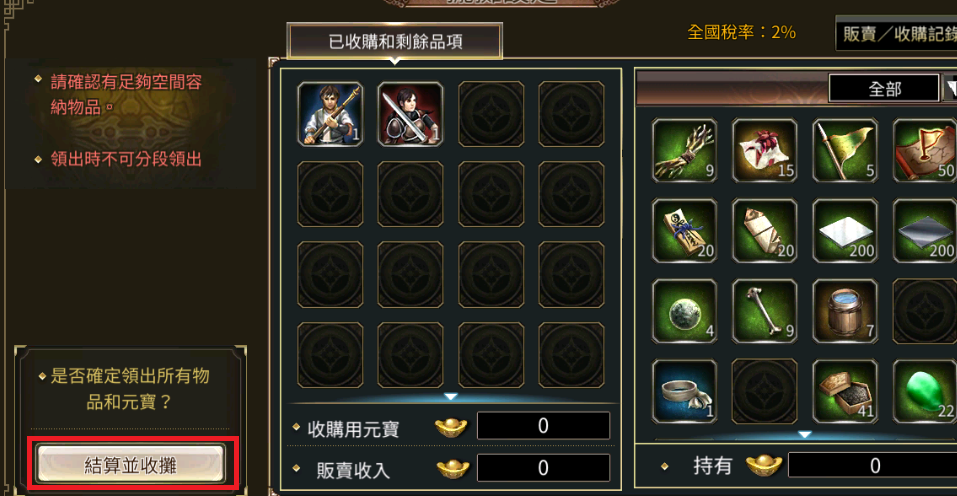
Task: Pick the green flag spear item
Action: tap(845, 151)
